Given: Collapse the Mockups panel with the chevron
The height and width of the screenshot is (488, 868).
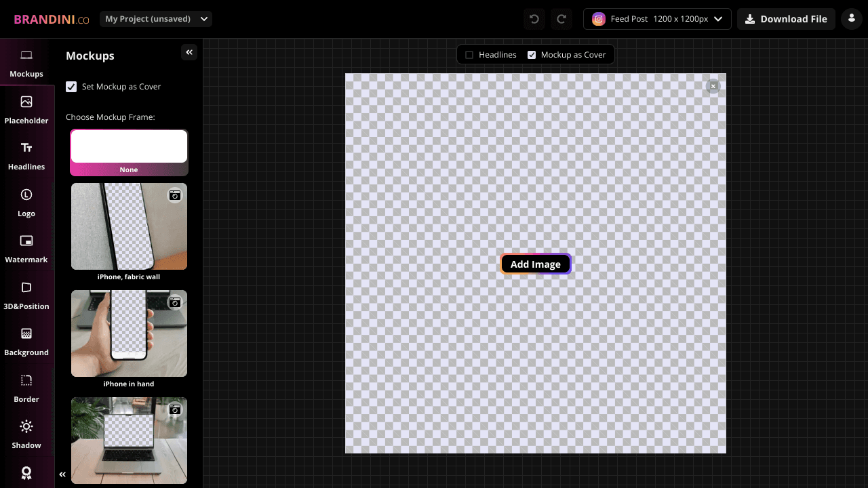Looking at the screenshot, I should click(189, 52).
